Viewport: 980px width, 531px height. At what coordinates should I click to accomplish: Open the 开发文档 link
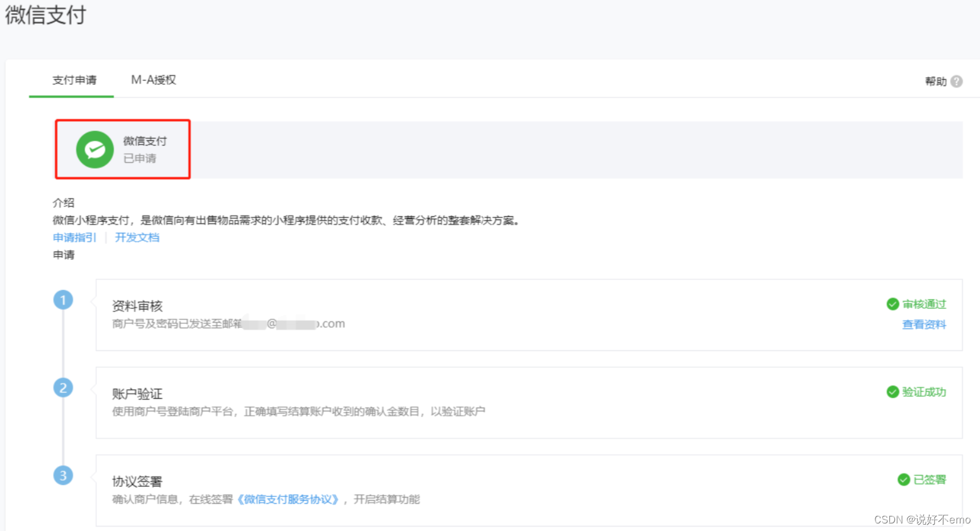[x=137, y=237]
